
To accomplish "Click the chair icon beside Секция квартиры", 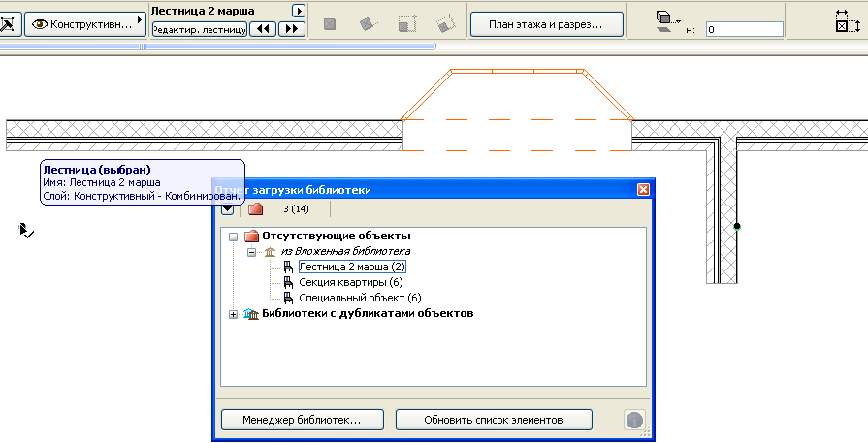I will [x=288, y=283].
